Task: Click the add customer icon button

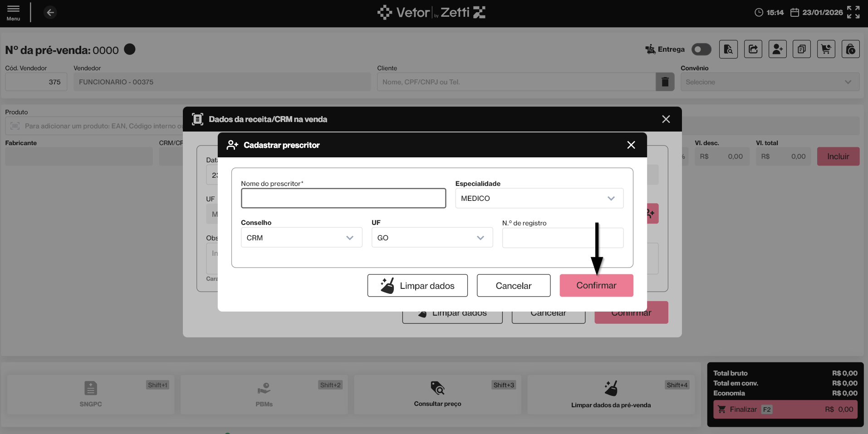Action: pos(778,49)
